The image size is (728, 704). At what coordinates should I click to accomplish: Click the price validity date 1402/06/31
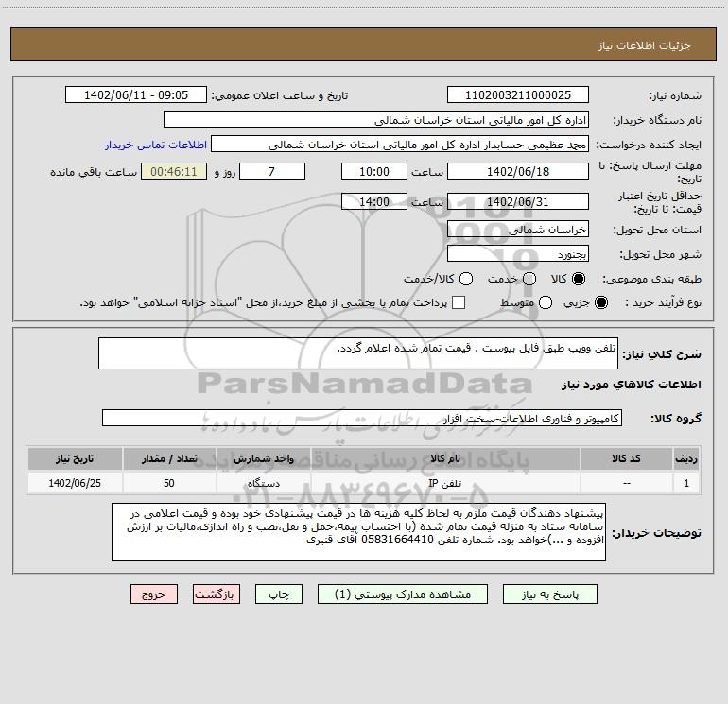coord(518,201)
